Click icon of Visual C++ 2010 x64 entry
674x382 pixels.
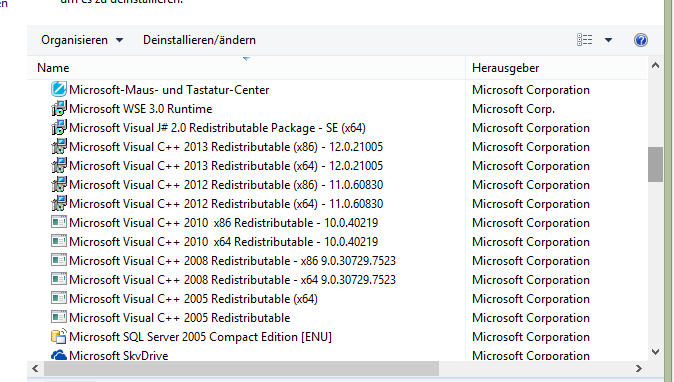point(58,241)
